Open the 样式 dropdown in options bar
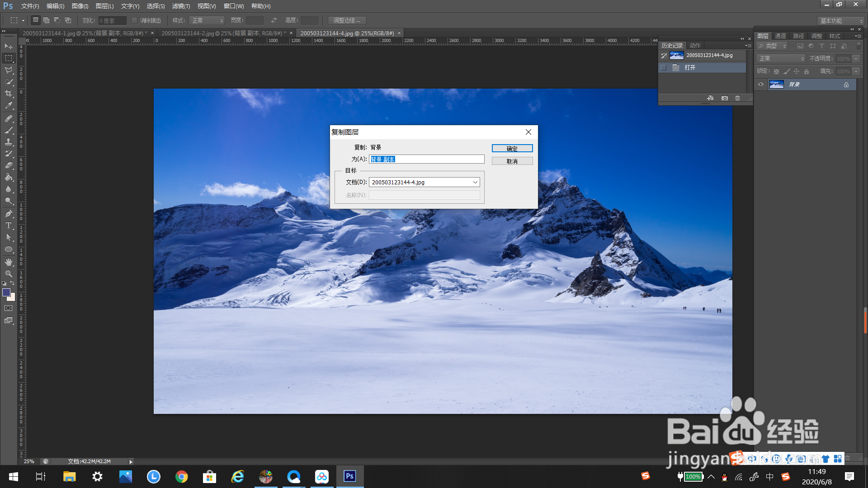Viewport: 868px width, 488px height. click(207, 20)
